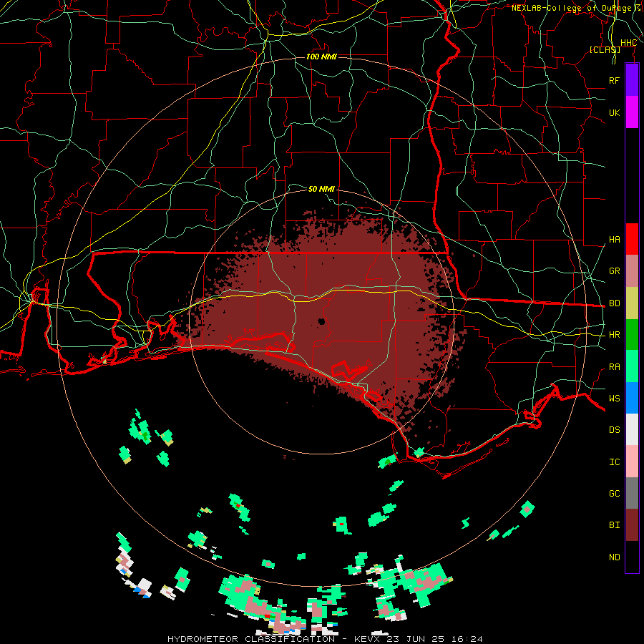Click the dark maroon BI legend color

pyautogui.click(x=632, y=525)
